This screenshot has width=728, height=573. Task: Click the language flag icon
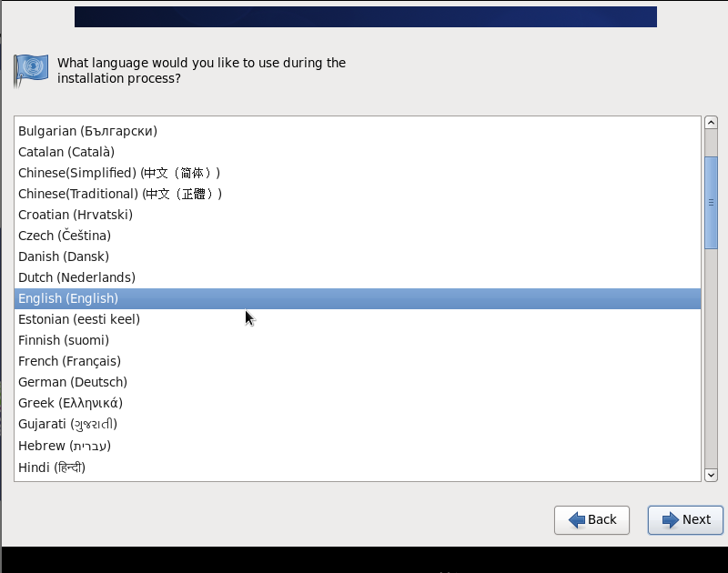click(x=31, y=71)
